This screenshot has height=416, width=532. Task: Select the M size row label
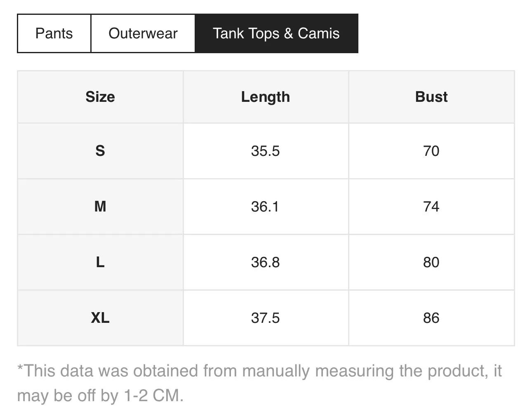[x=100, y=207]
